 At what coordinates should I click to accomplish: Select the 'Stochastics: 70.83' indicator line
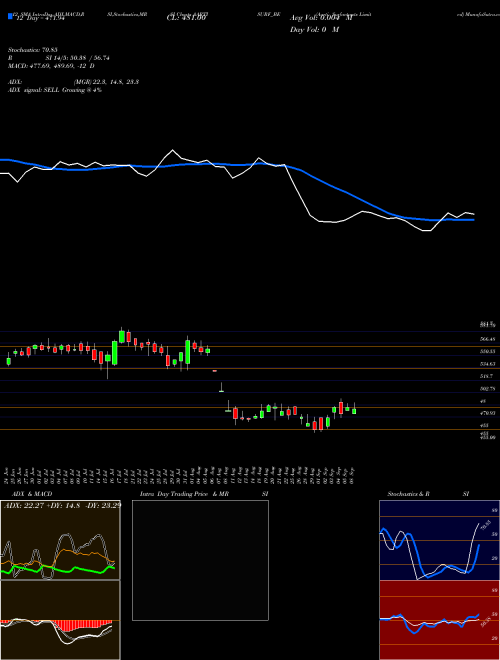click(33, 50)
